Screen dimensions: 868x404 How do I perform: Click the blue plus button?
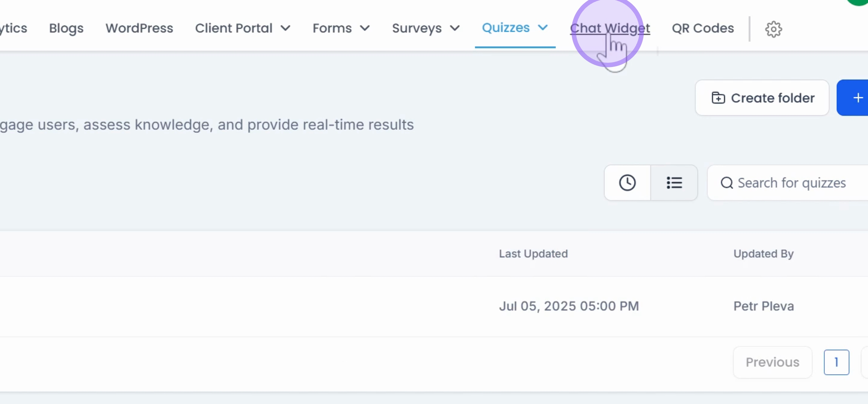[855, 98]
